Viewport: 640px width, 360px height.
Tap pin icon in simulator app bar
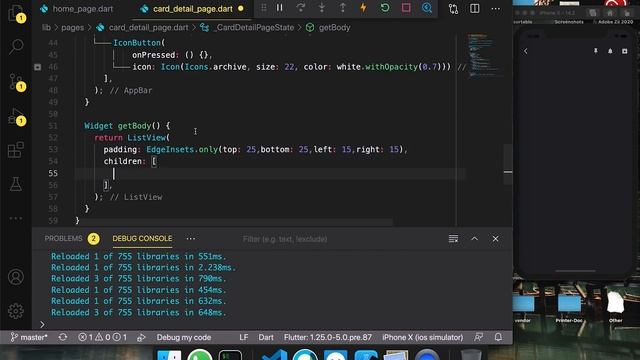point(596,51)
